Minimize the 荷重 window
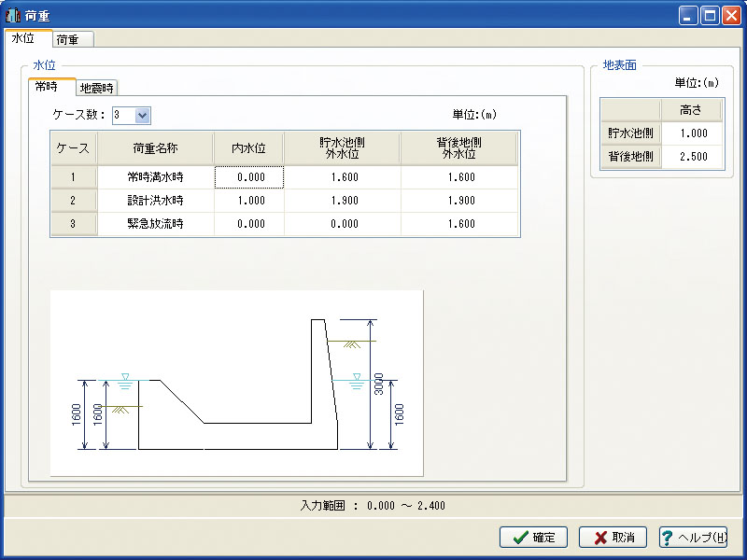The height and width of the screenshot is (560, 747). point(687,16)
